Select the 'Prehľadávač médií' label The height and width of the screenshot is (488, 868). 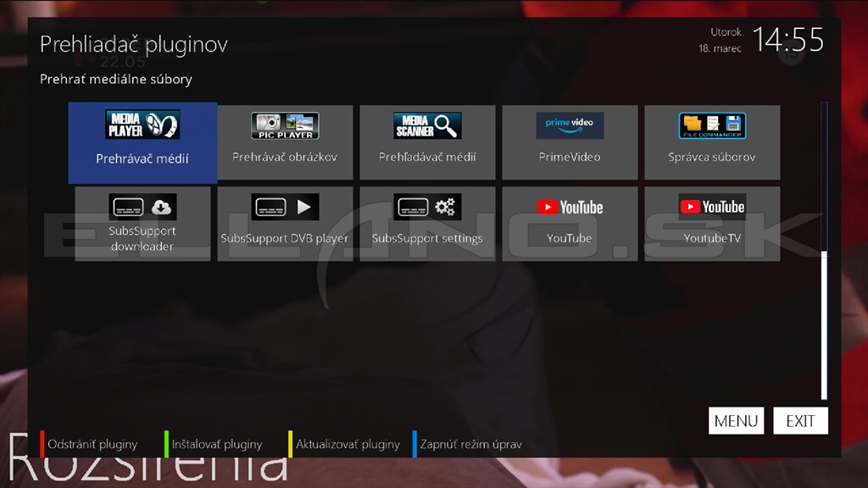[x=427, y=157]
